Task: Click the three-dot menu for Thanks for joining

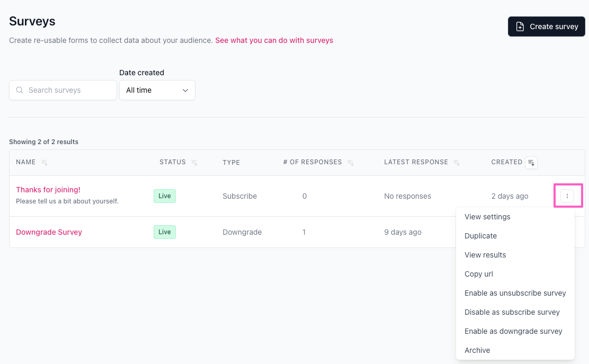Action: [x=567, y=196]
